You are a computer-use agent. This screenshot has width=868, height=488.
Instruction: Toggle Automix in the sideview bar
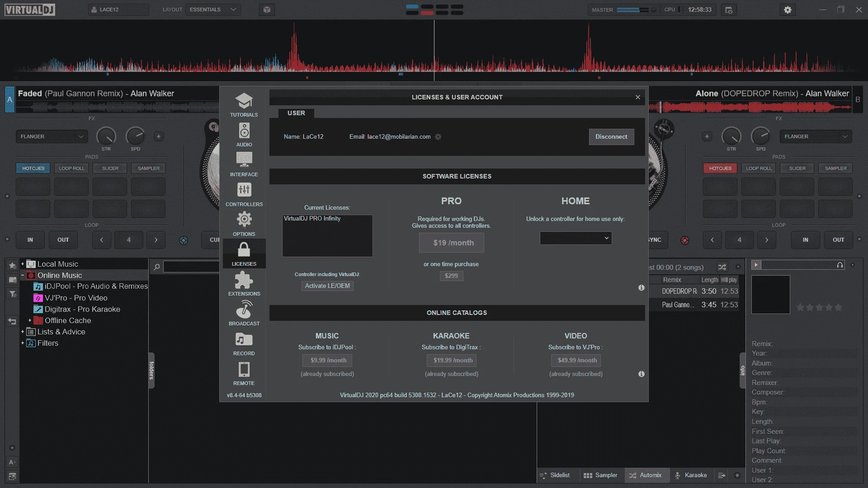[x=645, y=475]
